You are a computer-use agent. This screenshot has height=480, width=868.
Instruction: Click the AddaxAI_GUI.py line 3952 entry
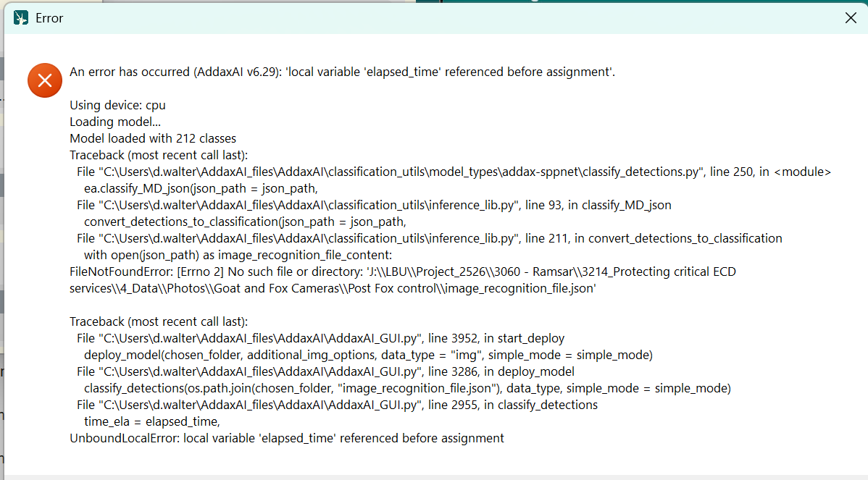click(320, 338)
